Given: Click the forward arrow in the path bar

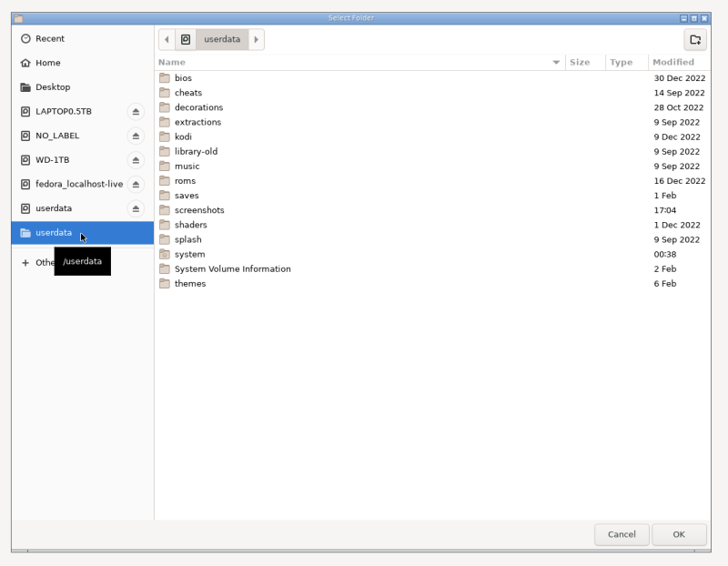Looking at the screenshot, I should 257,39.
